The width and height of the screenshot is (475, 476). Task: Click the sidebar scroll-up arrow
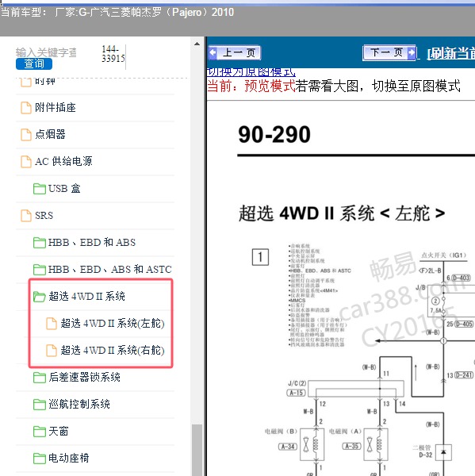[x=197, y=44]
